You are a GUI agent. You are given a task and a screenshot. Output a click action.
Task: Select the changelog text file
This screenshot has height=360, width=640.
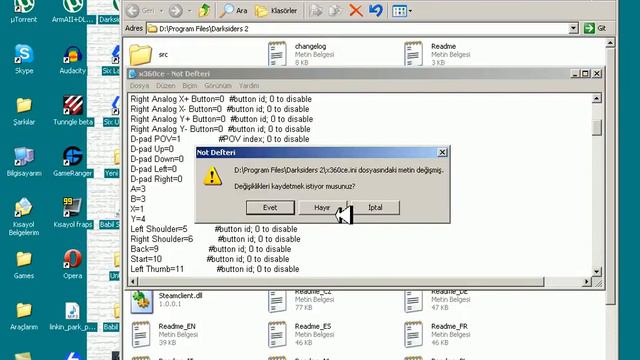[301, 54]
